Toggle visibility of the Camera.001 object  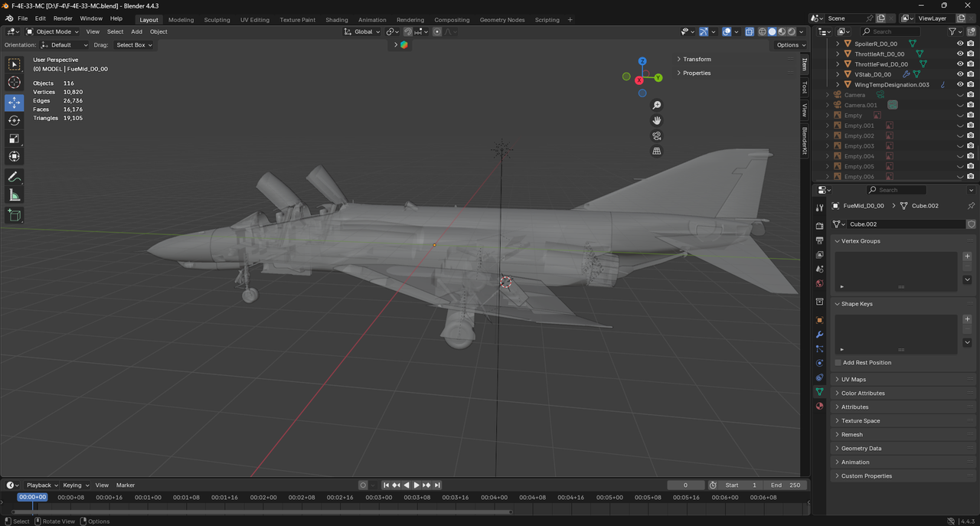pyautogui.click(x=960, y=105)
